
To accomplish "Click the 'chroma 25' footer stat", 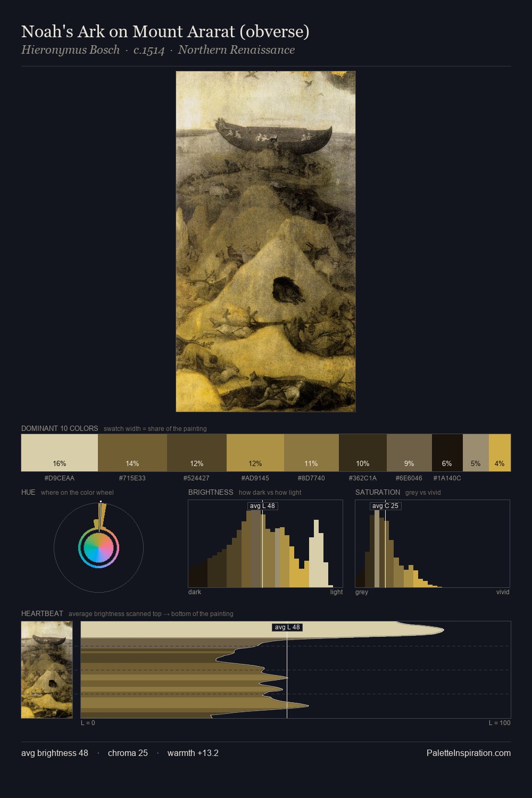I will [128, 753].
